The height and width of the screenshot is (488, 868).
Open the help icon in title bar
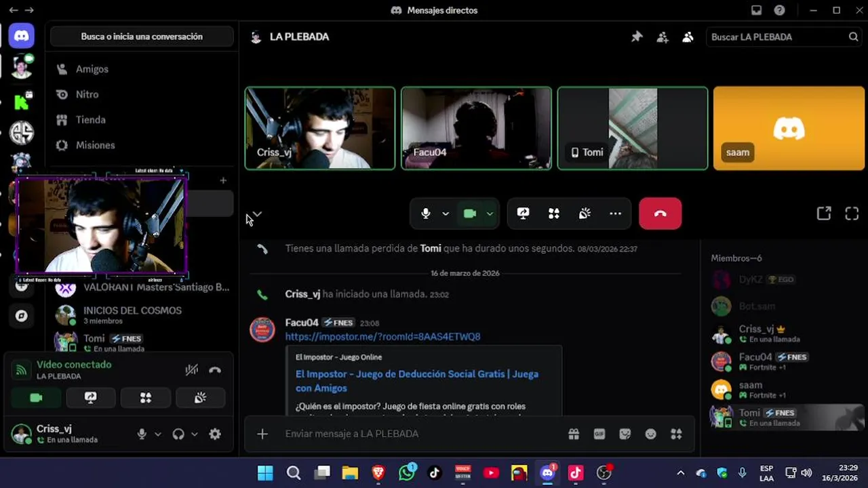coord(780,10)
